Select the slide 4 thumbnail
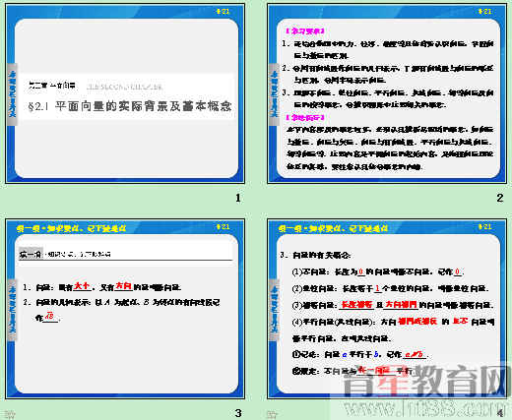Screen dimensions: 512x420 tap(387, 309)
